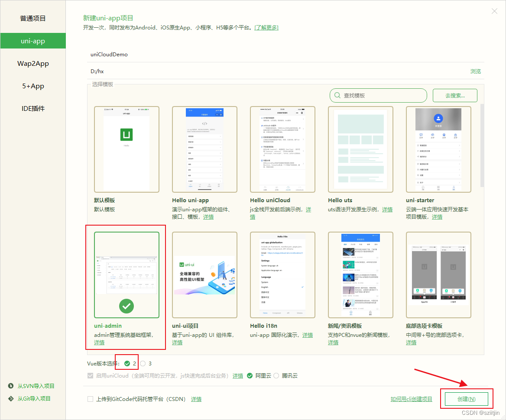Click the 去搜索... button
Image resolution: width=506 pixels, height=420 pixels.
455,96
